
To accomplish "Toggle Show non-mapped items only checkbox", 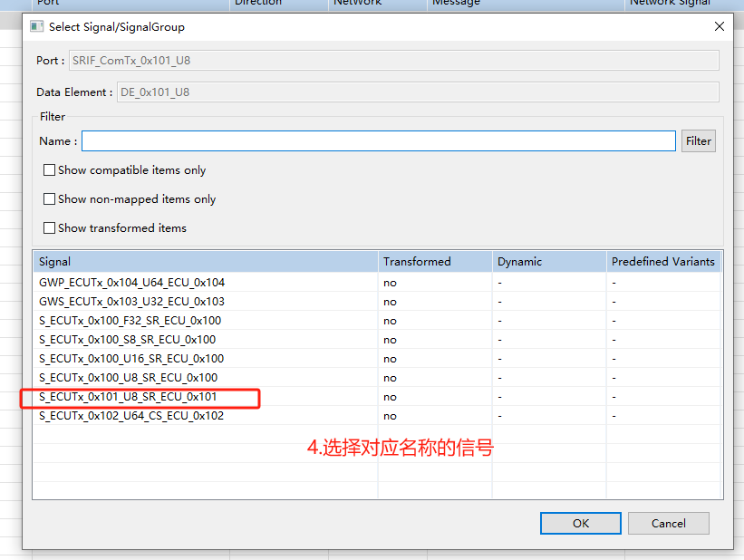I will pyautogui.click(x=50, y=199).
